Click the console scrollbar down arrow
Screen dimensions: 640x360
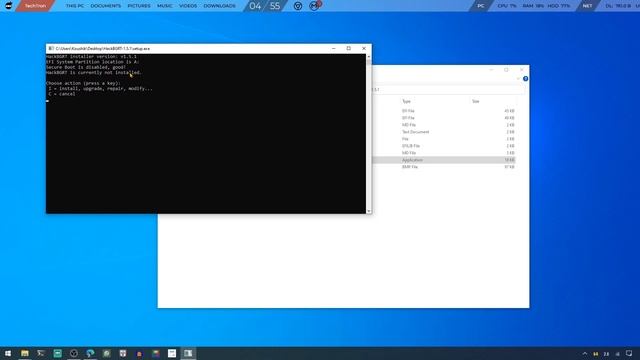click(x=369, y=211)
